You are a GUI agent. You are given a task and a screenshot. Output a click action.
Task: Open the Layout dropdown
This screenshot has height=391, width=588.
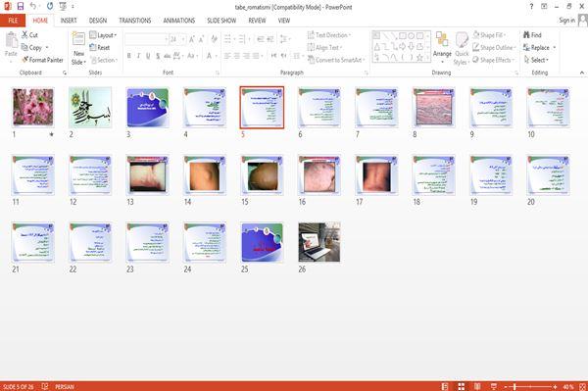(103, 35)
